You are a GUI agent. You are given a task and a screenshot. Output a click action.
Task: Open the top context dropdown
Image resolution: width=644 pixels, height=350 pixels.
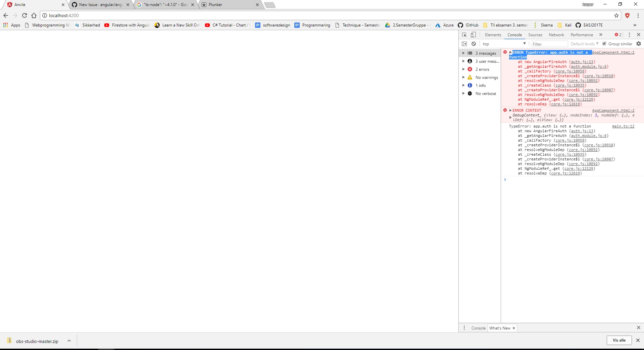pyautogui.click(x=504, y=44)
